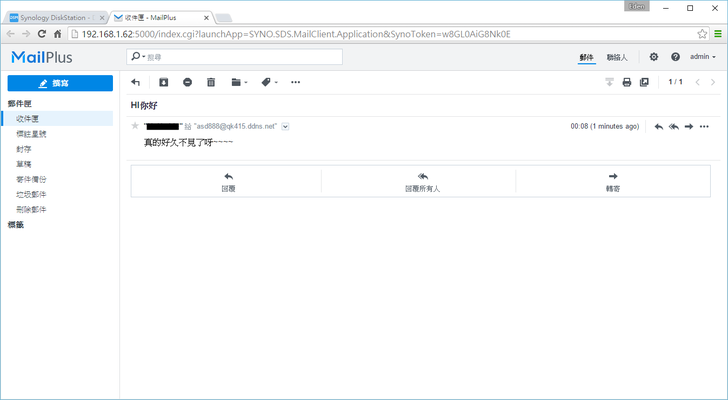Expand recipient details dropdown arrow

285,126
